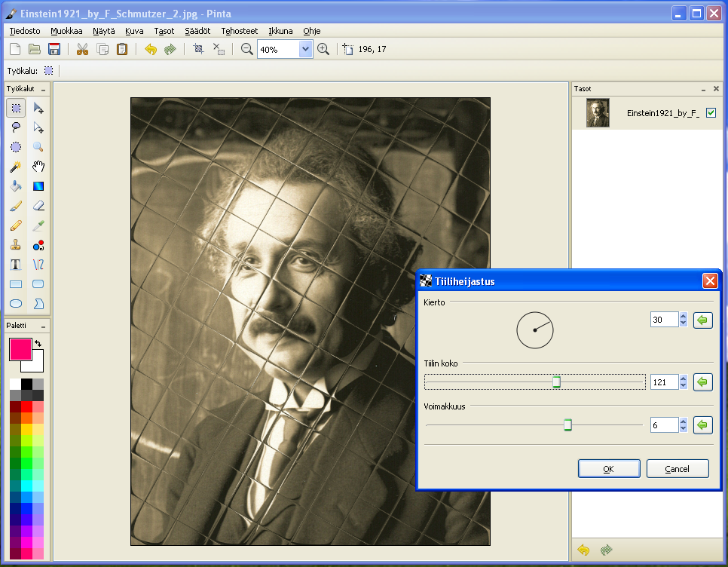Click the Undo arrow in main toolbar
The height and width of the screenshot is (567, 728).
151,49
